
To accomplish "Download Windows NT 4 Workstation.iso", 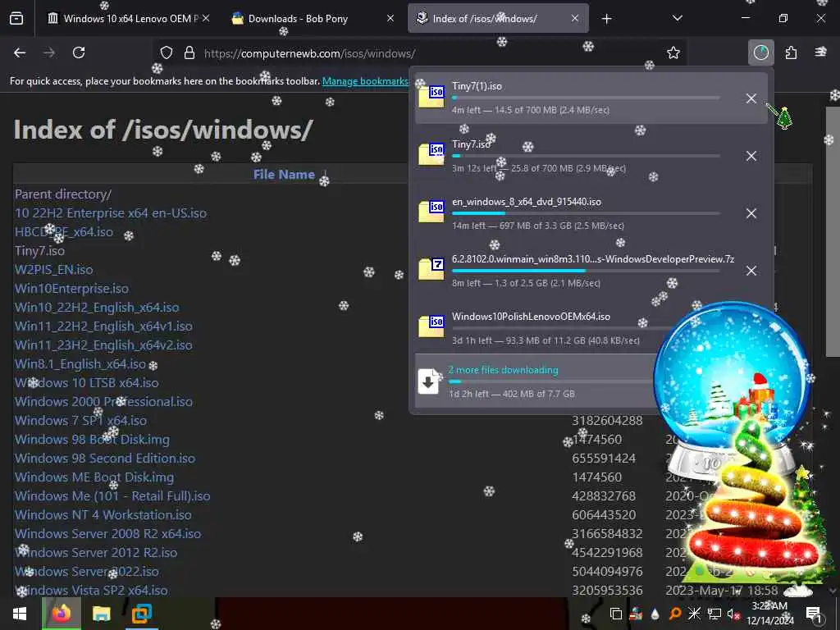I will pyautogui.click(x=103, y=515).
